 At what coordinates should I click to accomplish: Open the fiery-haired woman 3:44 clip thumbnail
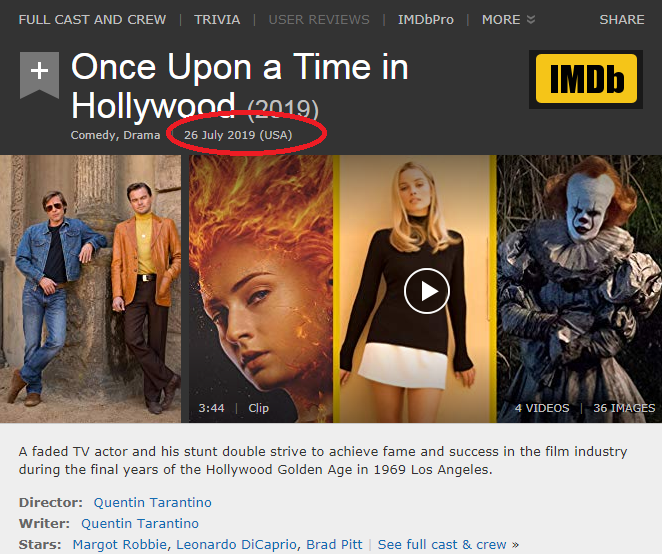point(261,289)
